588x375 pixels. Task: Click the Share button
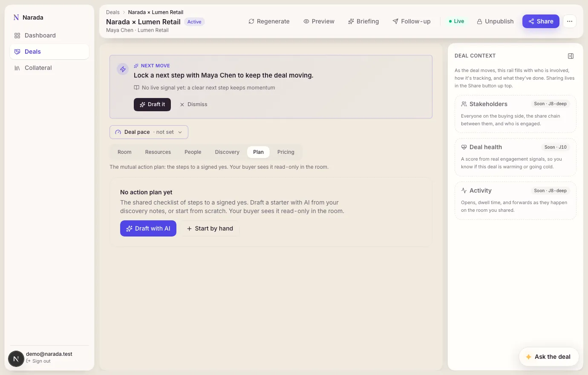pos(541,21)
